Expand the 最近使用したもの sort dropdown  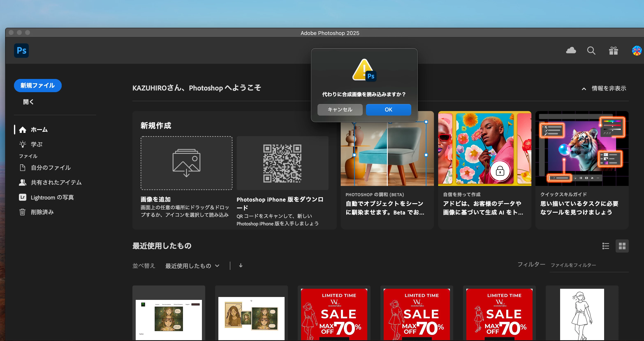pyautogui.click(x=192, y=266)
